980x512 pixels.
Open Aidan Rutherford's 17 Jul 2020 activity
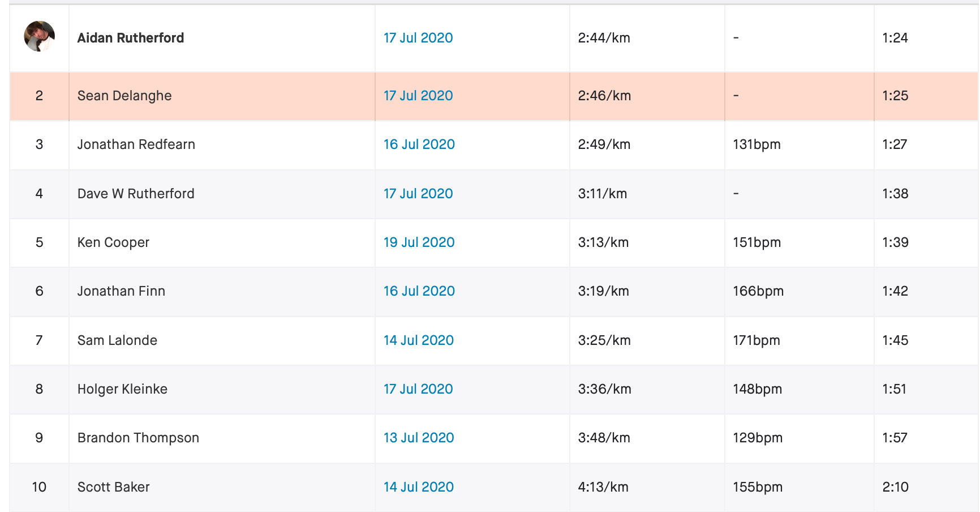[x=418, y=38]
